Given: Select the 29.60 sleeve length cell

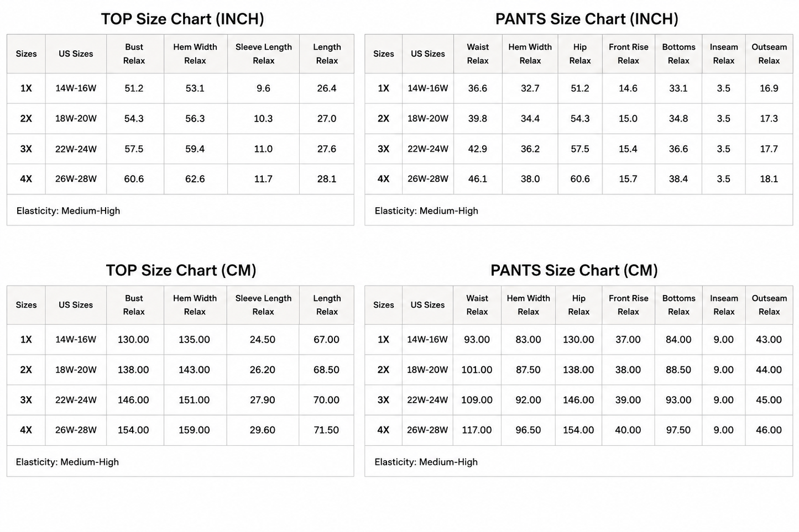Looking at the screenshot, I should (262, 430).
